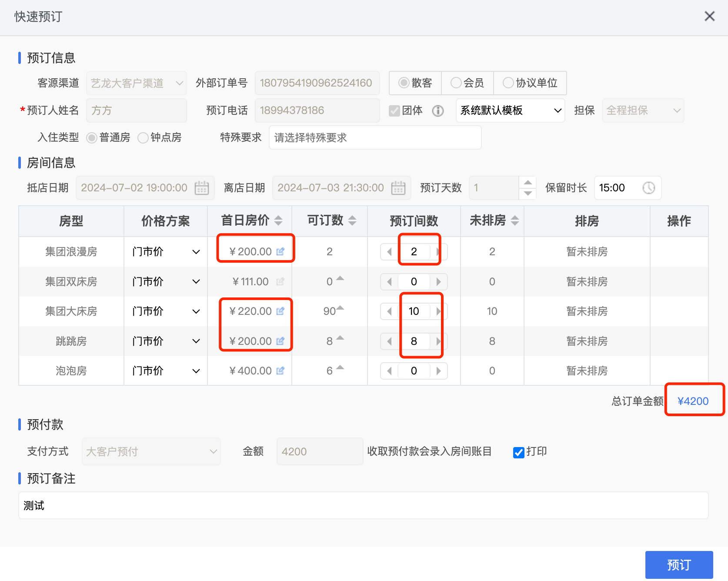Click 暂未排房 in 泡泡房 row
This screenshot has width=728, height=581.
tap(587, 371)
